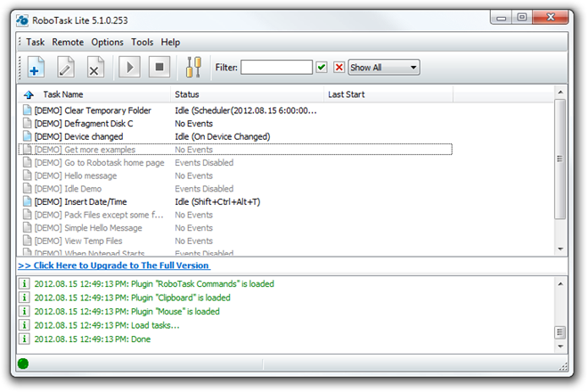Open settings via the tools sliders icon
The image size is (588, 392).
coord(193,67)
